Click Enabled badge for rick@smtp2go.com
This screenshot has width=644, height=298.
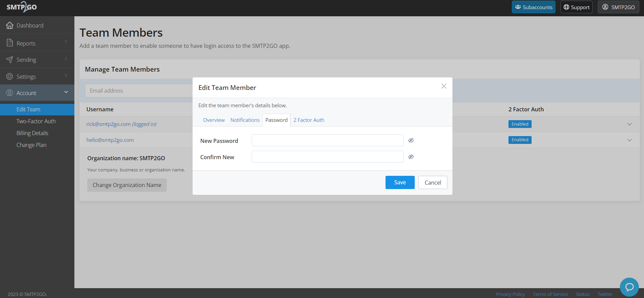tap(520, 124)
